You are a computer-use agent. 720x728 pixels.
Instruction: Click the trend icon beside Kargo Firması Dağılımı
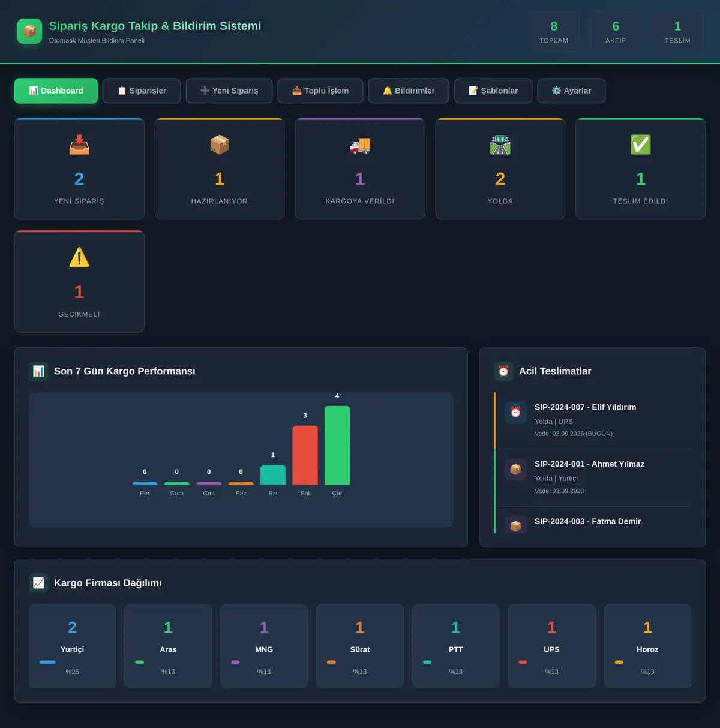click(38, 583)
